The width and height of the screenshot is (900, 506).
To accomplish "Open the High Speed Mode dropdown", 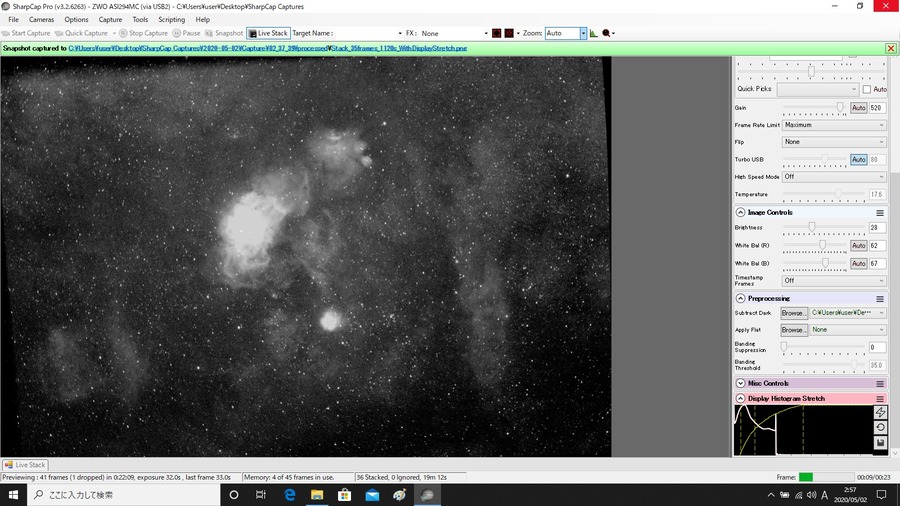I will [834, 177].
